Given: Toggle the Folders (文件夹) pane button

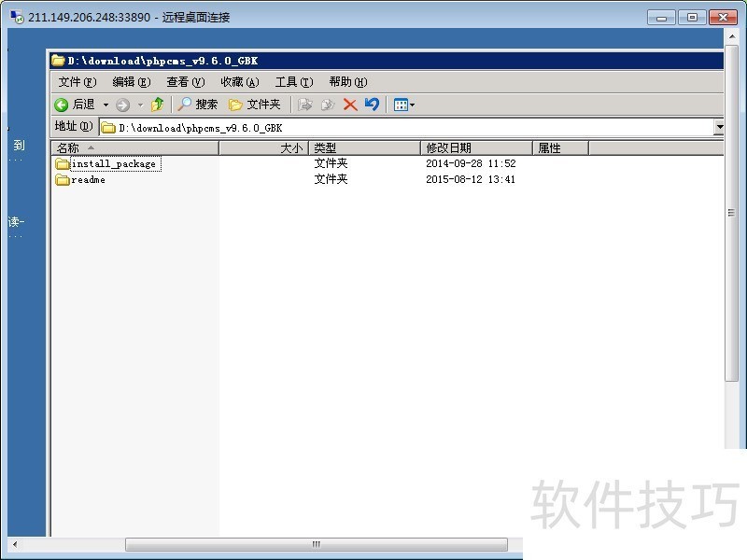Looking at the screenshot, I should (254, 105).
